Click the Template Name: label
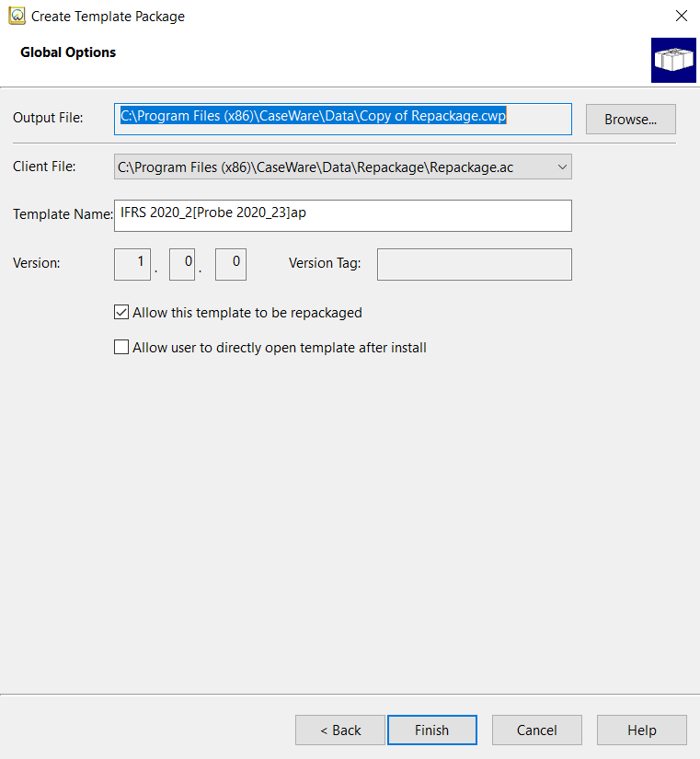 point(63,214)
